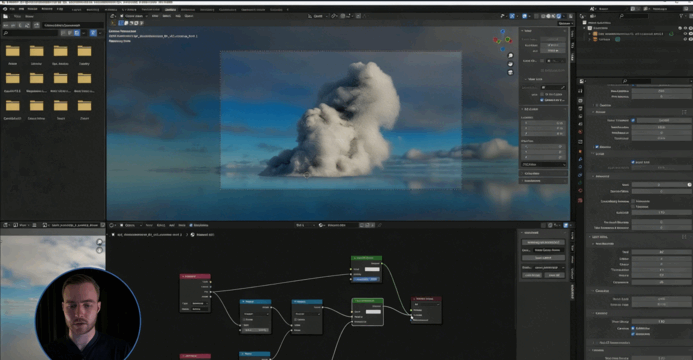Open the 3D Cursor rotation mode dropdown

point(543,164)
